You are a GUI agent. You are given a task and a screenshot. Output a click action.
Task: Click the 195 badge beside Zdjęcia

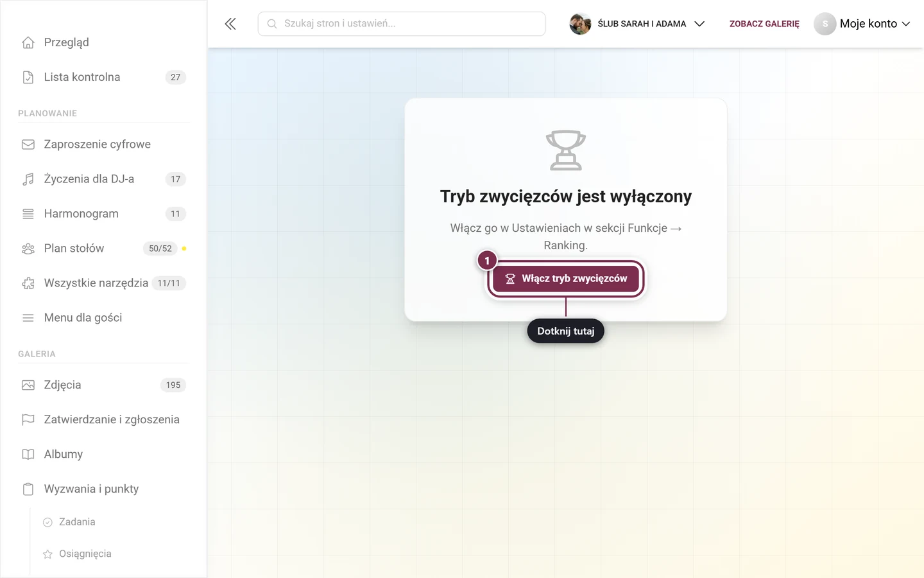click(173, 385)
